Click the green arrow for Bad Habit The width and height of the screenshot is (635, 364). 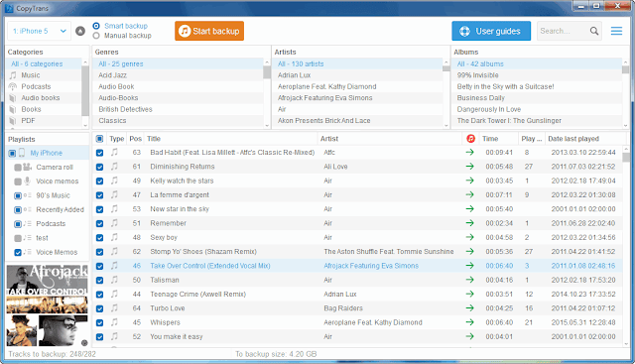click(x=469, y=152)
